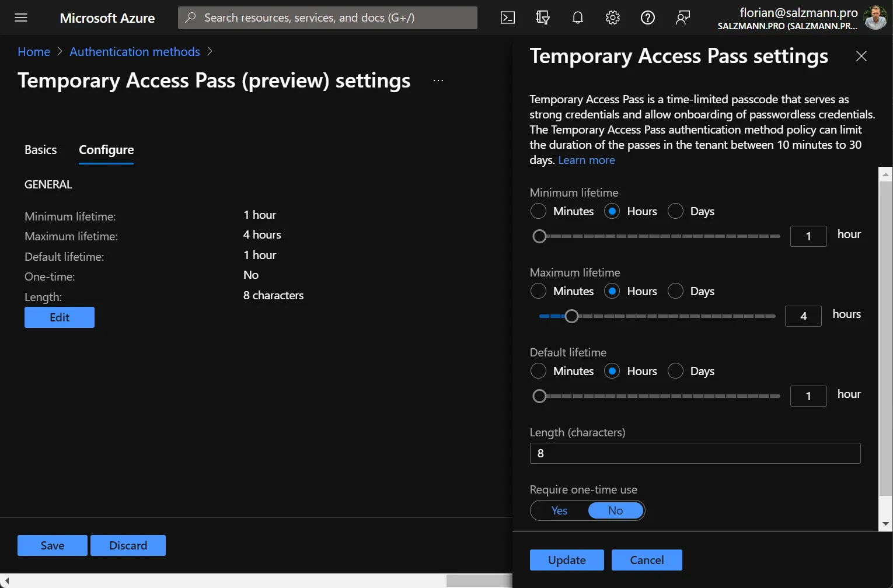Click the GENERAL section heading

(48, 184)
